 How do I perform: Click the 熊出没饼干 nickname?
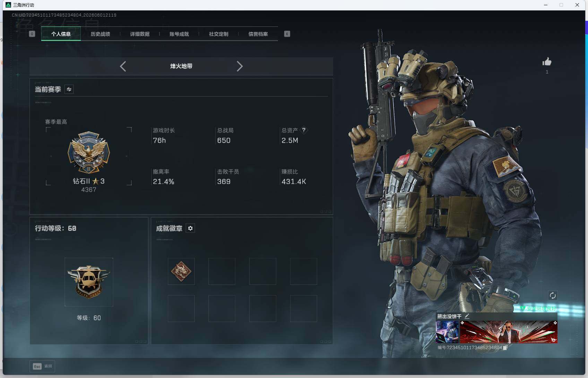449,316
